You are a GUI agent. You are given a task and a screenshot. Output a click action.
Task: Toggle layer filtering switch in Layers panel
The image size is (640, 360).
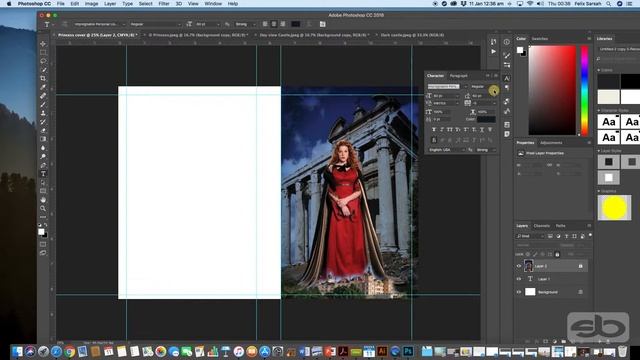590,236
